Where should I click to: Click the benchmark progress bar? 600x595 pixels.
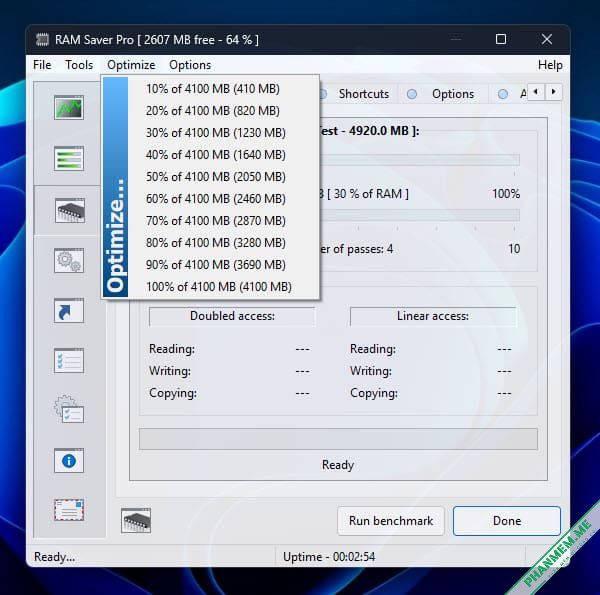click(338, 439)
